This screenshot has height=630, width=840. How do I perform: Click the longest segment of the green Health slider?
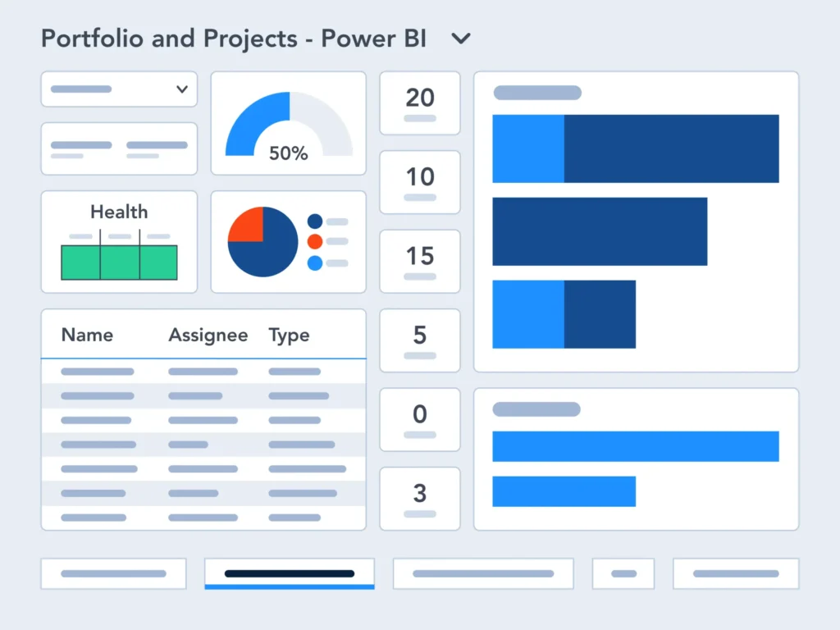118,258
